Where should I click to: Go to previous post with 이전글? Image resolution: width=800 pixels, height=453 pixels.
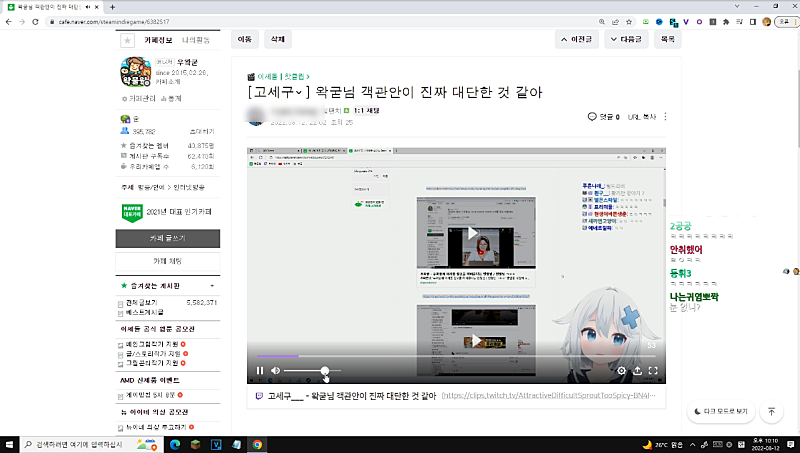[x=581, y=40]
